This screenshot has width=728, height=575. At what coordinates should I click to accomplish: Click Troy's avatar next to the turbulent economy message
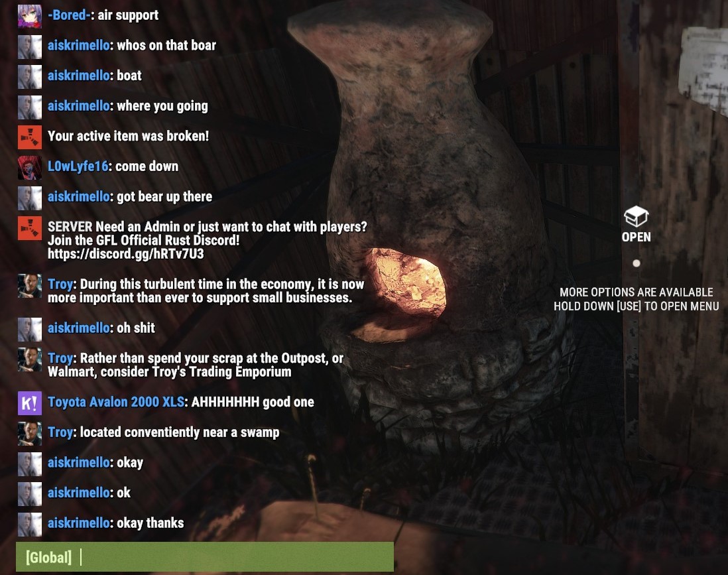click(x=30, y=286)
